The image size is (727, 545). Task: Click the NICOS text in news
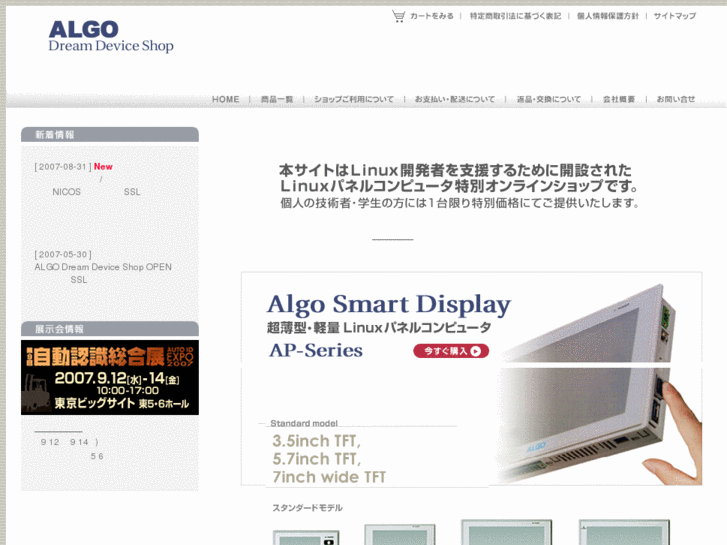[x=66, y=192]
